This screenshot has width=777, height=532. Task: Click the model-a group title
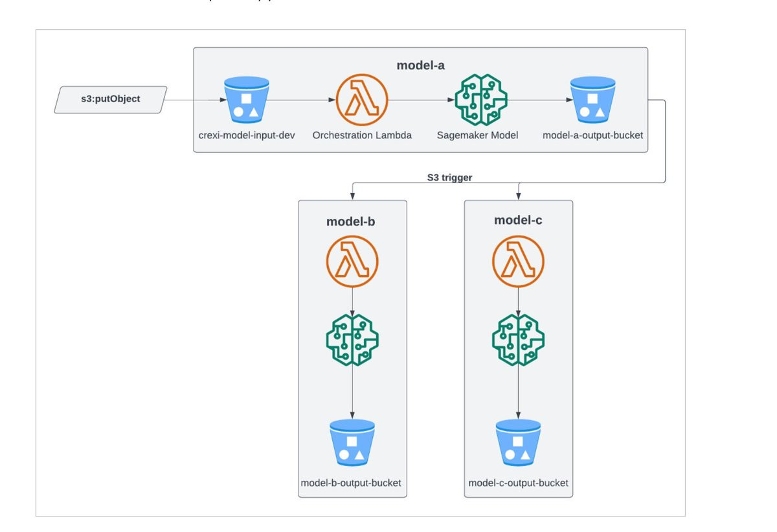[x=420, y=65]
